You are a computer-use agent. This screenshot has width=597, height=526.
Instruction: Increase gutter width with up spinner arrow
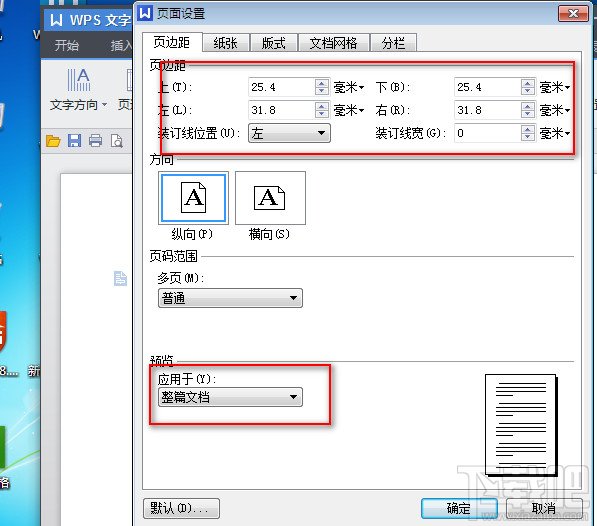tap(527, 129)
